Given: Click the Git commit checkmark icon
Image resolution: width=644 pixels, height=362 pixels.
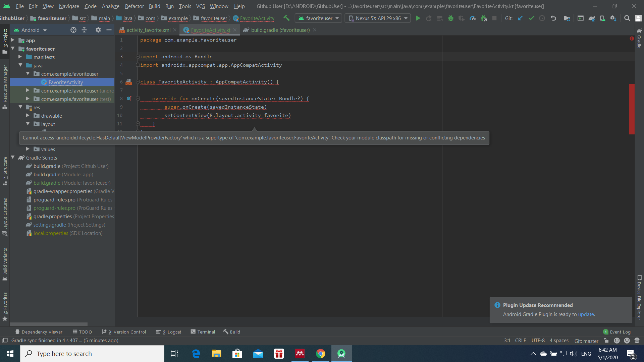Looking at the screenshot, I should click(x=531, y=18).
